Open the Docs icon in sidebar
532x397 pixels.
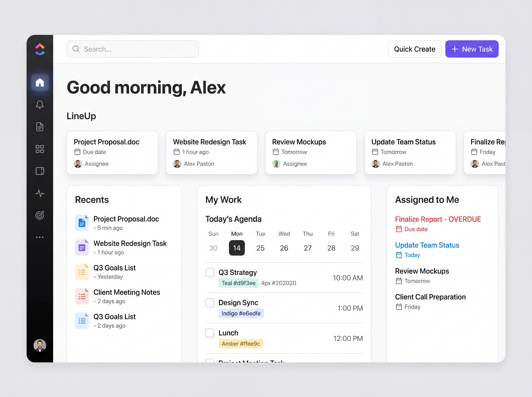40,127
